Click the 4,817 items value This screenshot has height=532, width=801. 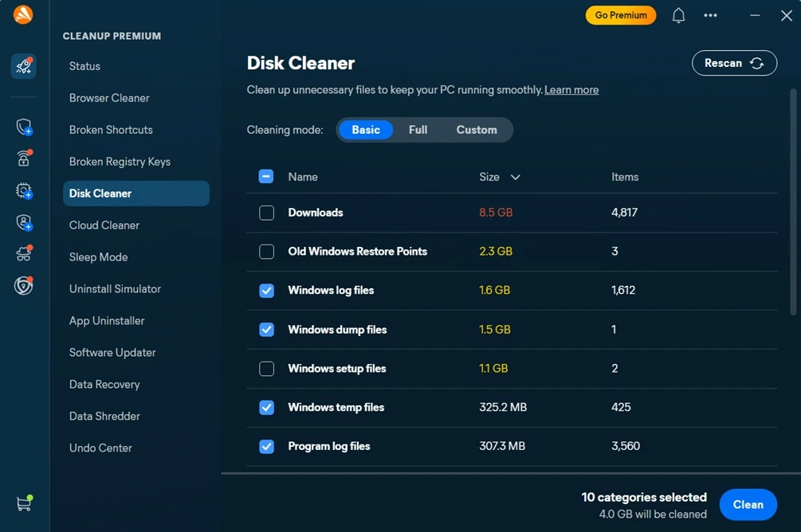click(624, 213)
